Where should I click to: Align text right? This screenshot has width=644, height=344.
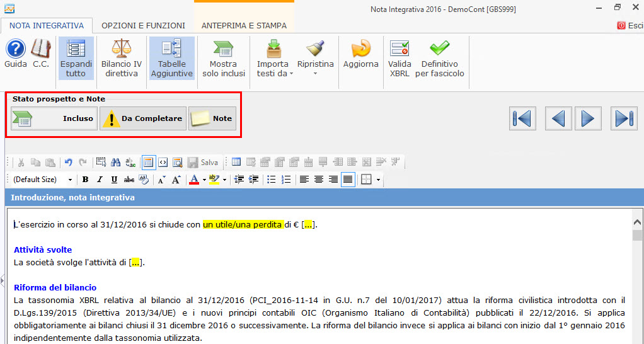(x=333, y=180)
